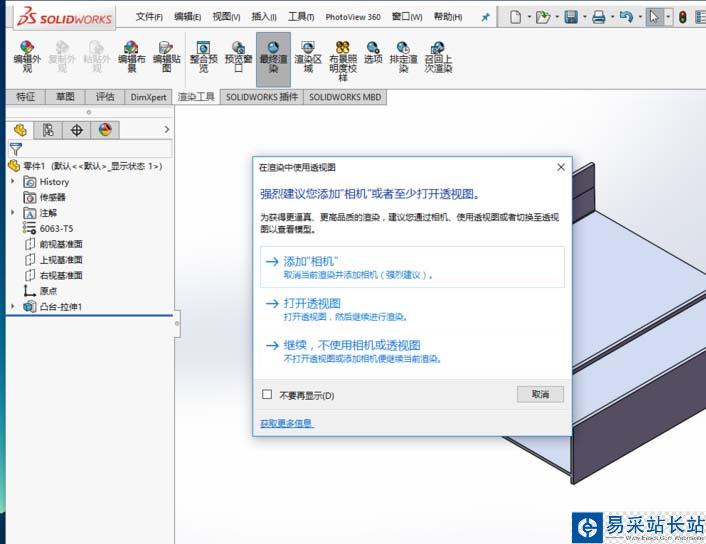Open the Preview Window tool
This screenshot has width=706, height=544.
(238, 57)
